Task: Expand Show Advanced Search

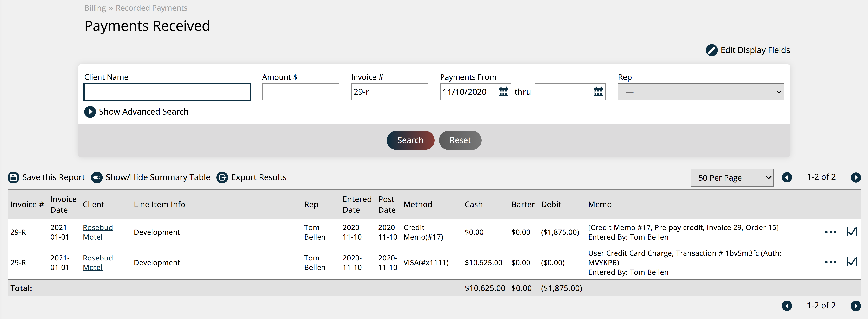Action: (x=90, y=112)
